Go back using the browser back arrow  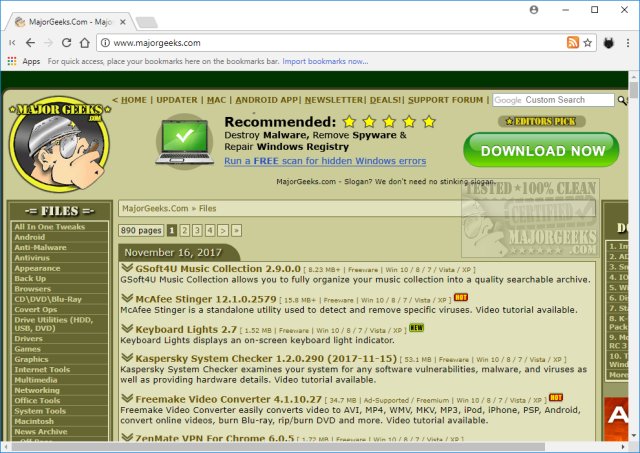[31, 43]
